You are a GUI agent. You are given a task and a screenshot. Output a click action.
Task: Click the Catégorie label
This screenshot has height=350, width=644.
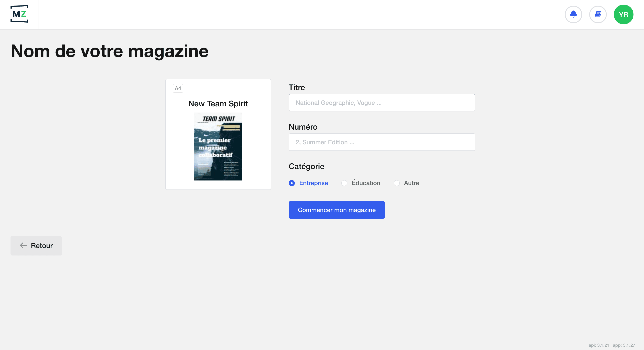tap(306, 166)
